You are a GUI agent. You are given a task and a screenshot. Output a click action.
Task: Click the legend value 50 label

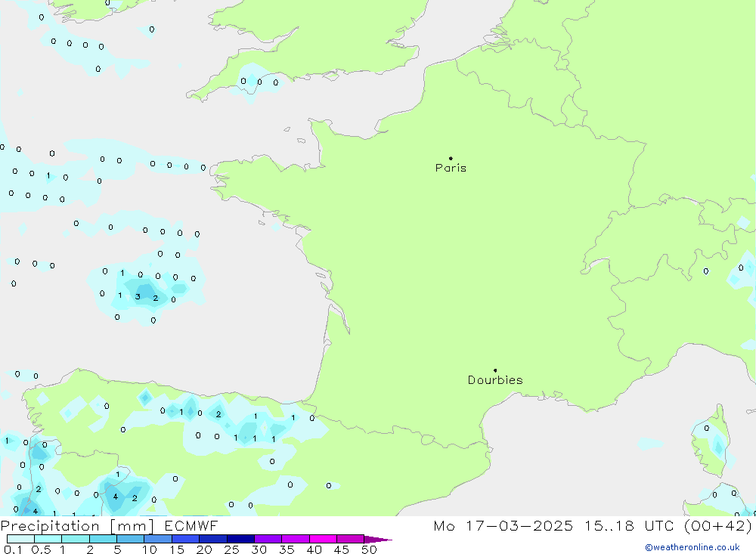pyautogui.click(x=369, y=549)
